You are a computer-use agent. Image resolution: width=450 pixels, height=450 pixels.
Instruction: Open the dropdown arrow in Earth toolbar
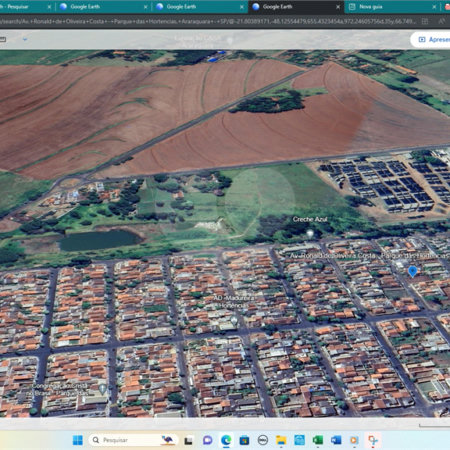coord(25,39)
